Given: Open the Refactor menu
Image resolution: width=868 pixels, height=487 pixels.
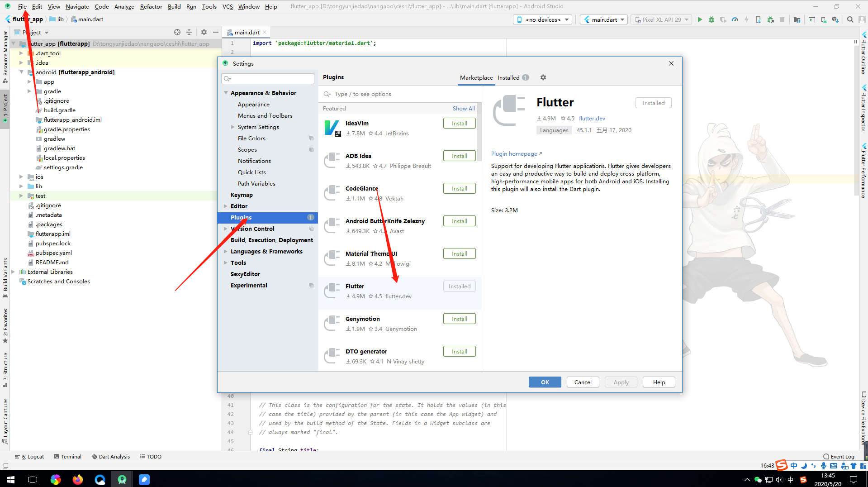Looking at the screenshot, I should (151, 6).
